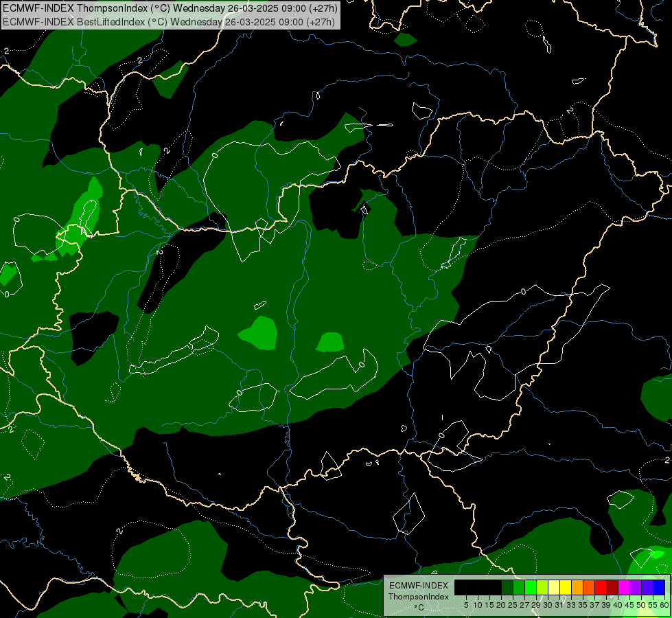Screen dimensions: 672x618
Task: Click legend scale value 5
Action: tap(466, 605)
